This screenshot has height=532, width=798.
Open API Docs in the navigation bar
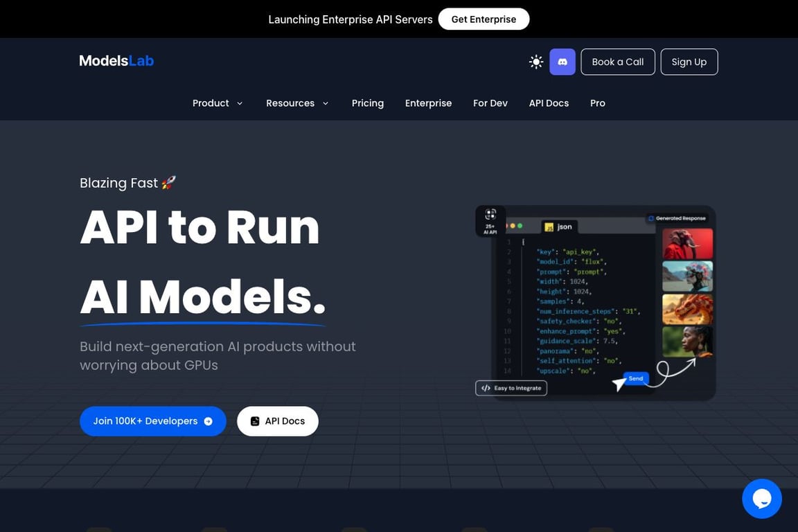(549, 103)
